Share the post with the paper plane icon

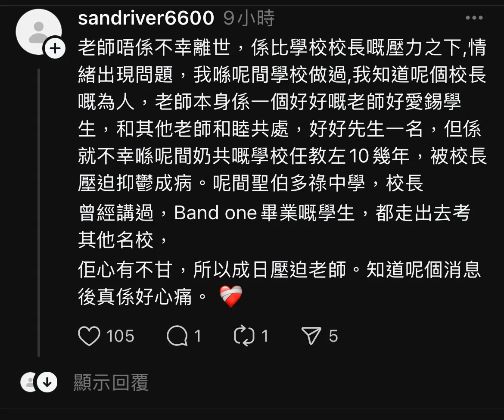coord(311,336)
